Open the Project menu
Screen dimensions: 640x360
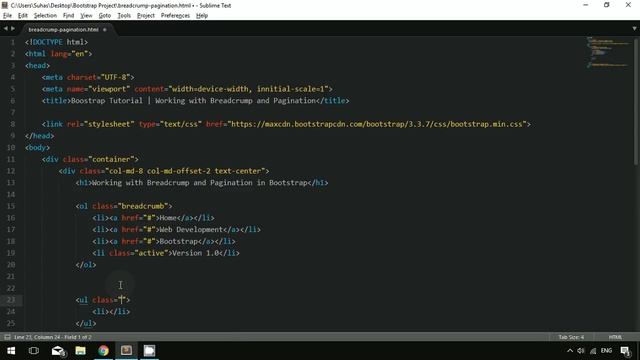146,16
